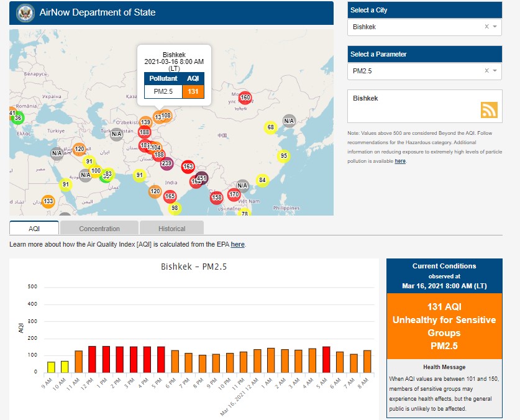The height and width of the screenshot is (420, 520).
Task: Open the Historical tab
Action: [171, 228]
